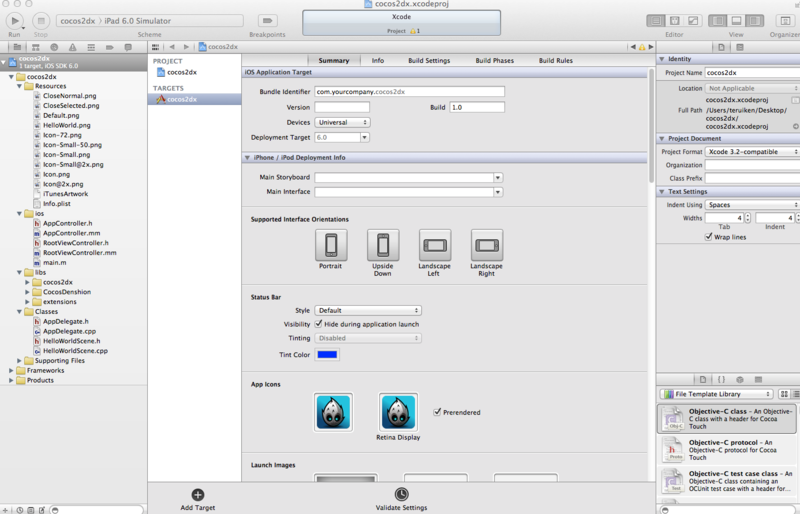Image resolution: width=800 pixels, height=514 pixels.
Task: Select the Landscape Left orientation button
Action: (x=435, y=245)
